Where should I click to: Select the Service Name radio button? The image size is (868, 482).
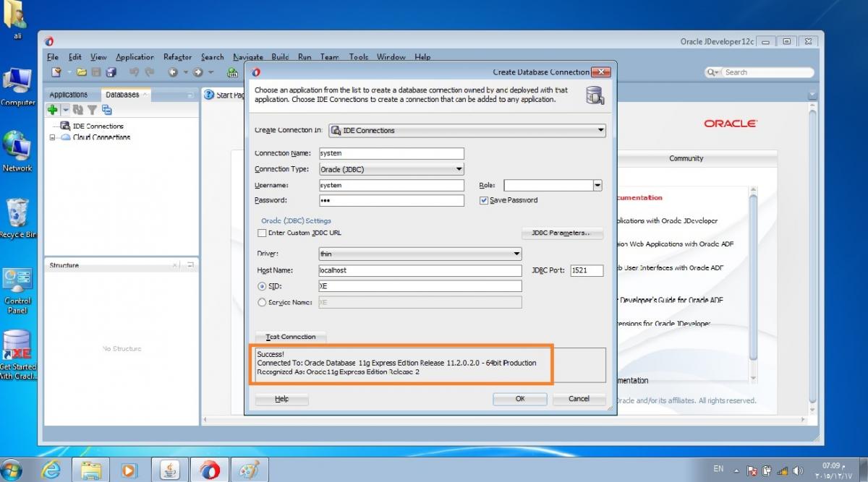click(262, 303)
